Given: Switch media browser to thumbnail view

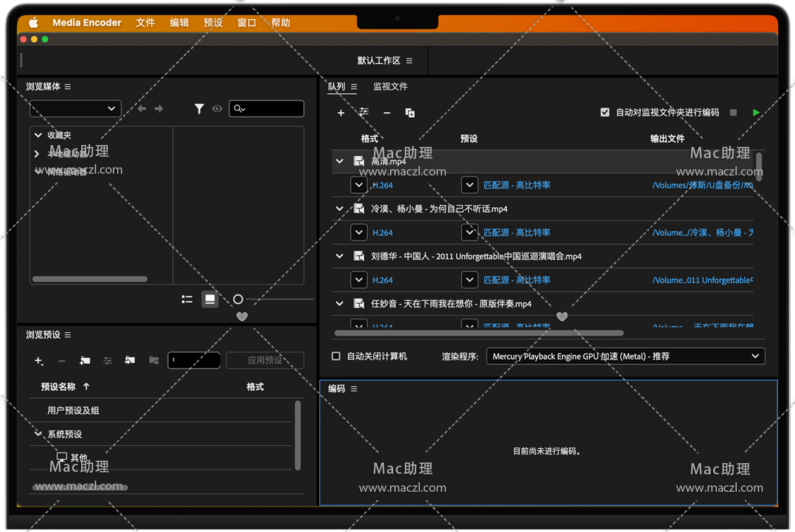Looking at the screenshot, I should 210,299.
